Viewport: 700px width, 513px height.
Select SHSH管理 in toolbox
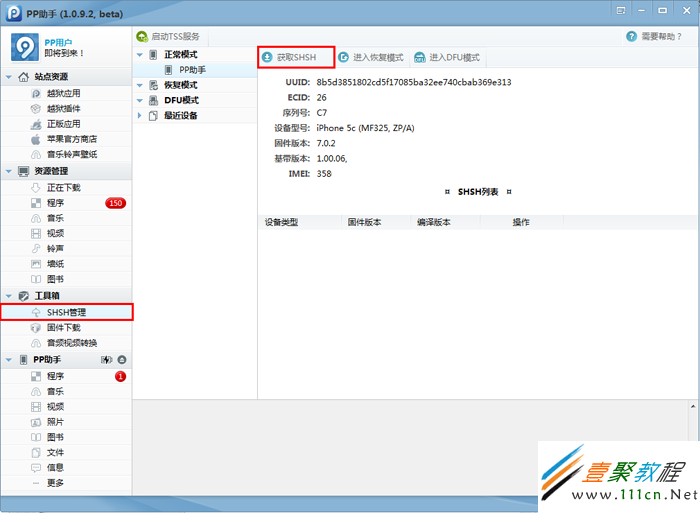[x=66, y=312]
